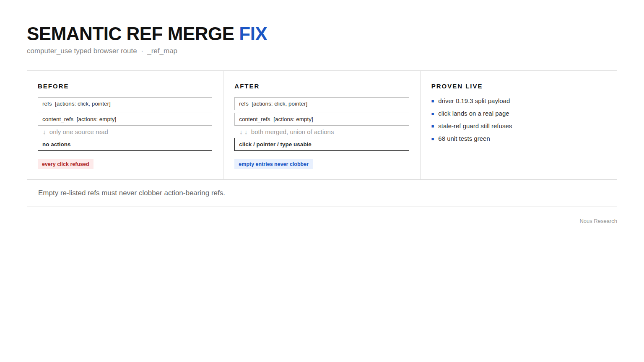Click the bullet for 'click lands on a real page'
The image size is (644, 362).
433,114
